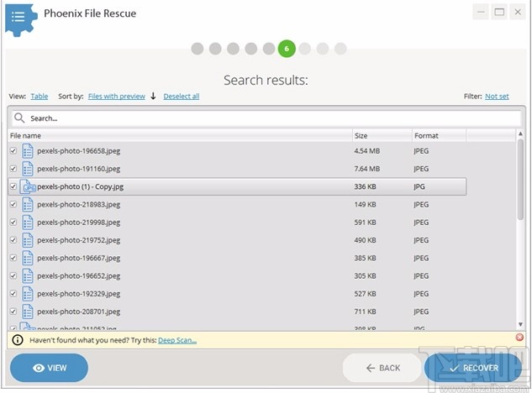
Task: Change the View mode via Table link
Action: click(x=40, y=97)
